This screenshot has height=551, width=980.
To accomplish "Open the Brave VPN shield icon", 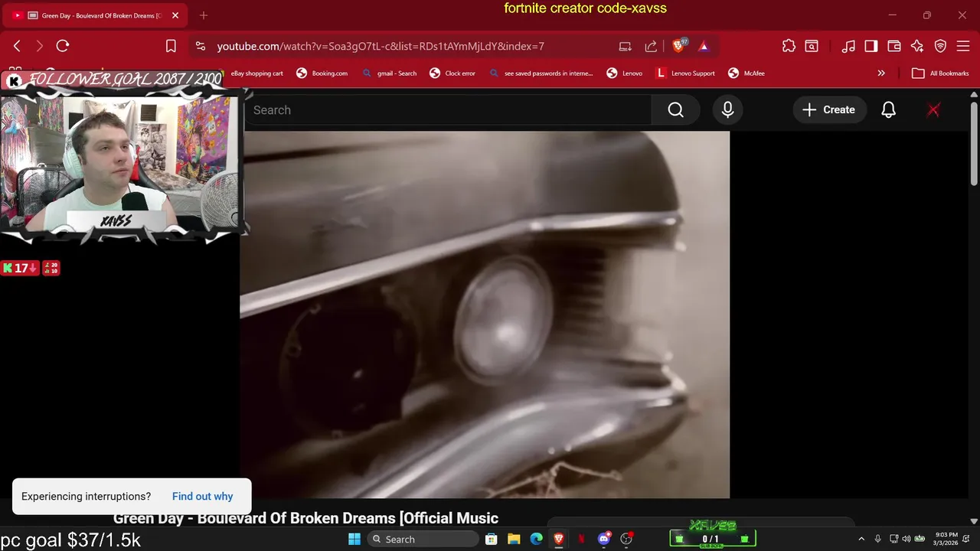I will point(940,46).
